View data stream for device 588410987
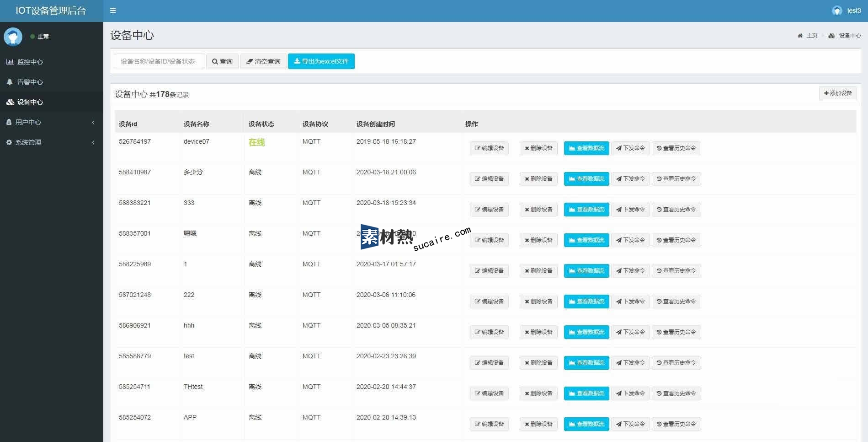The width and height of the screenshot is (868, 442). coord(586,179)
